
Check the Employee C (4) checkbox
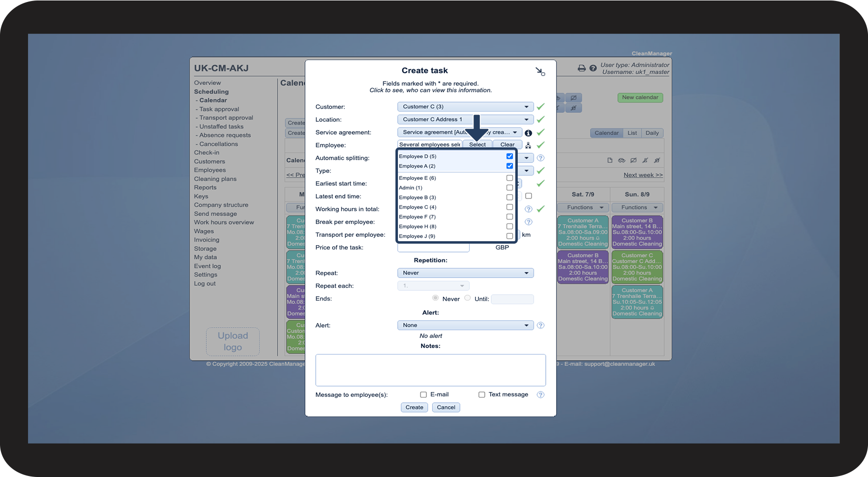tap(509, 207)
